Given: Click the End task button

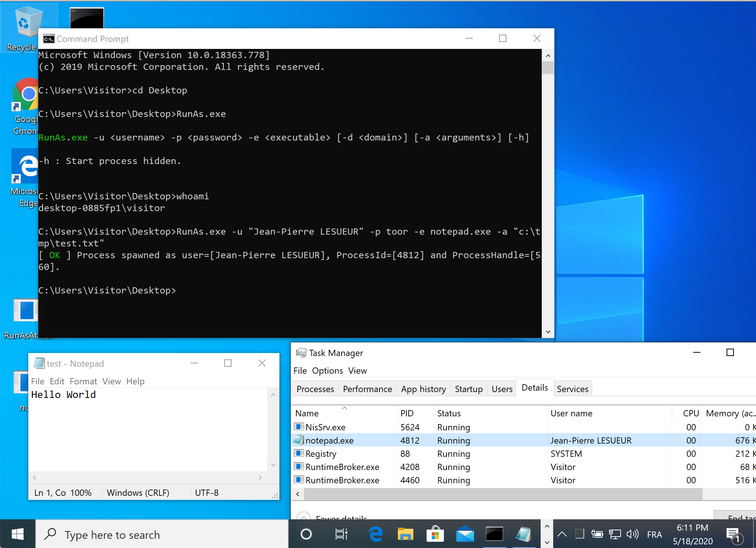Looking at the screenshot, I should point(735,516).
